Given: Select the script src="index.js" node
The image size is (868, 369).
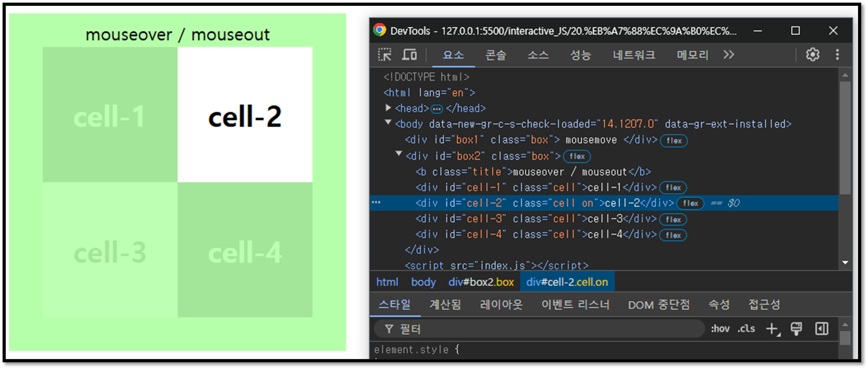Looking at the screenshot, I should point(496,265).
